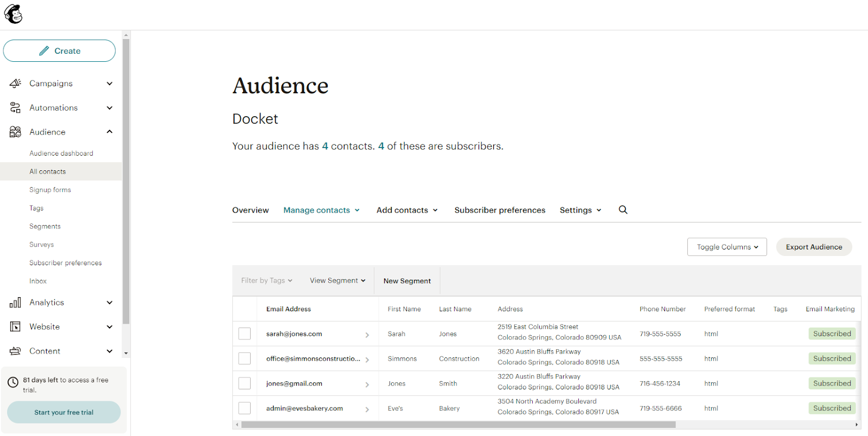Click the First Name column header
This screenshot has width=868, height=436.
pos(404,309)
